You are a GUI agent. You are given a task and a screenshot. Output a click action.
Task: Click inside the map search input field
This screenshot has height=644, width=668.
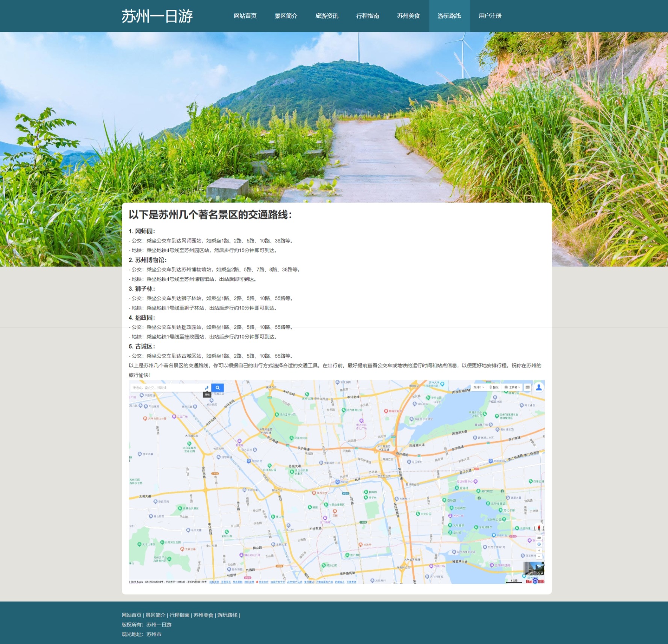165,387
